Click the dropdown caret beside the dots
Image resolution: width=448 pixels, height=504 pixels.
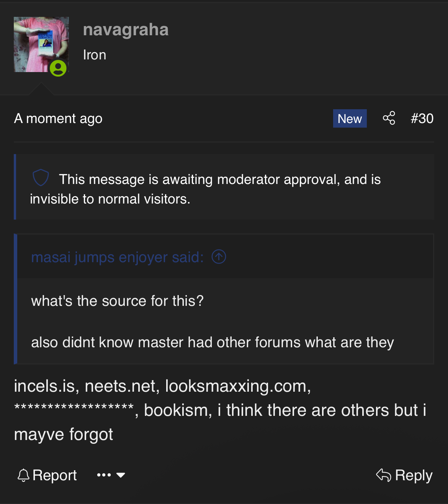pos(121,475)
